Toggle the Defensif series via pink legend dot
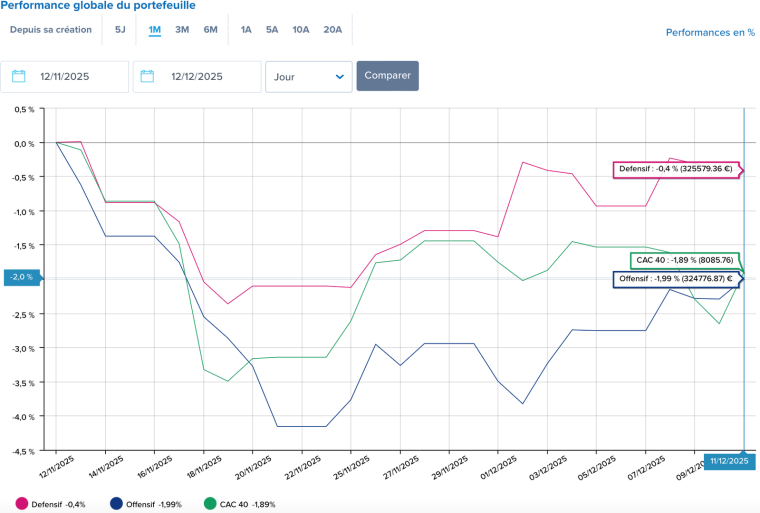Viewport: 760px width, 513px height. tap(21, 504)
